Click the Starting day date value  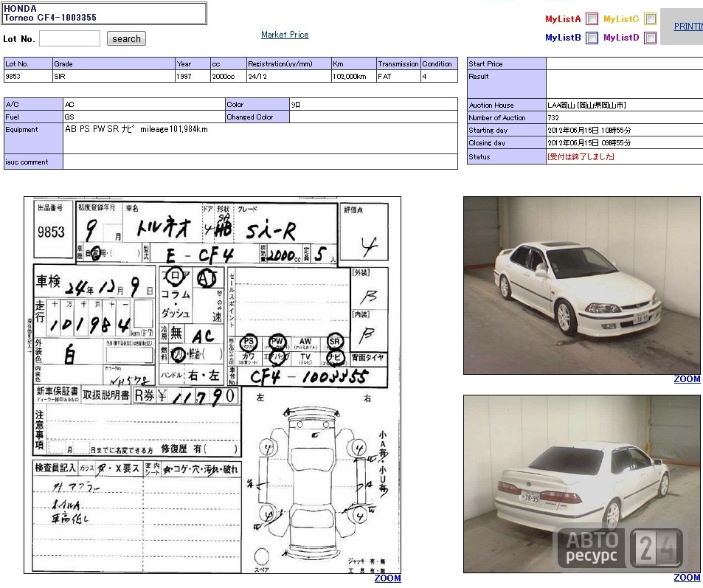click(589, 130)
